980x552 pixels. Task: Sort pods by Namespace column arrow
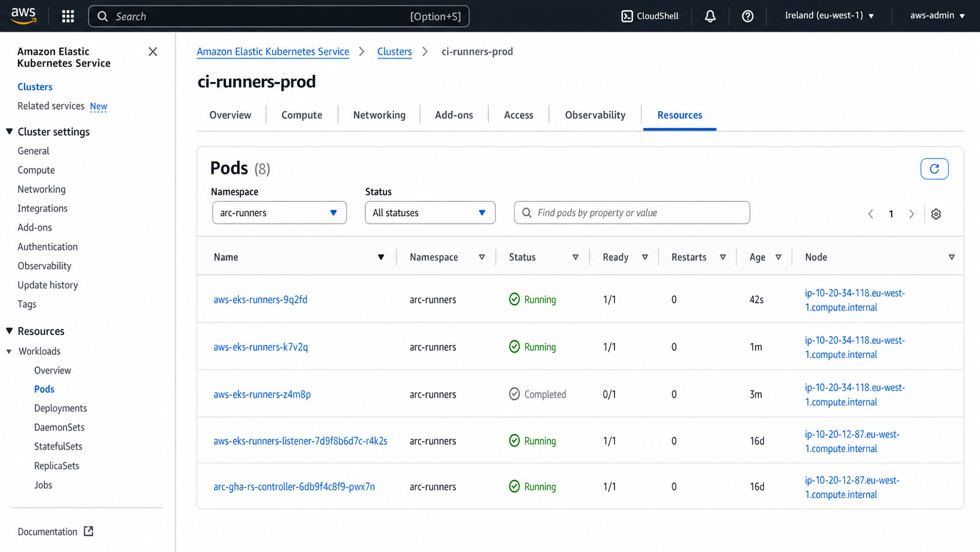pos(482,257)
